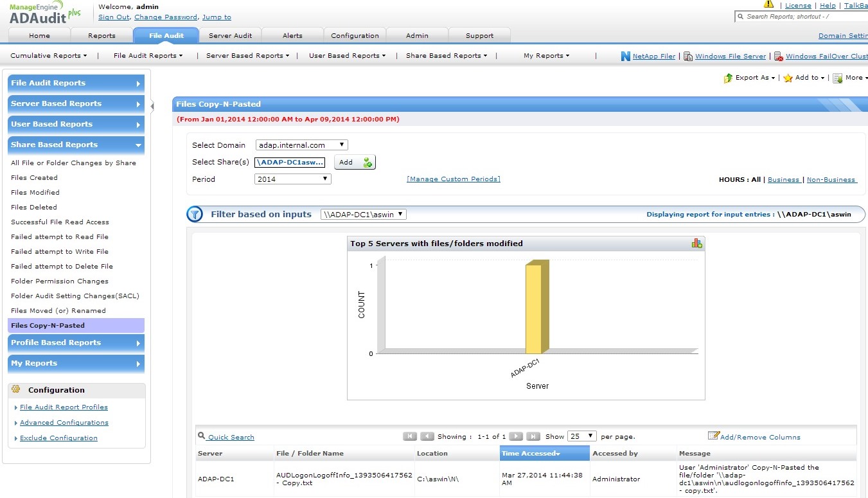
Task: Open the Period dropdown showing 2014
Action: click(x=292, y=179)
